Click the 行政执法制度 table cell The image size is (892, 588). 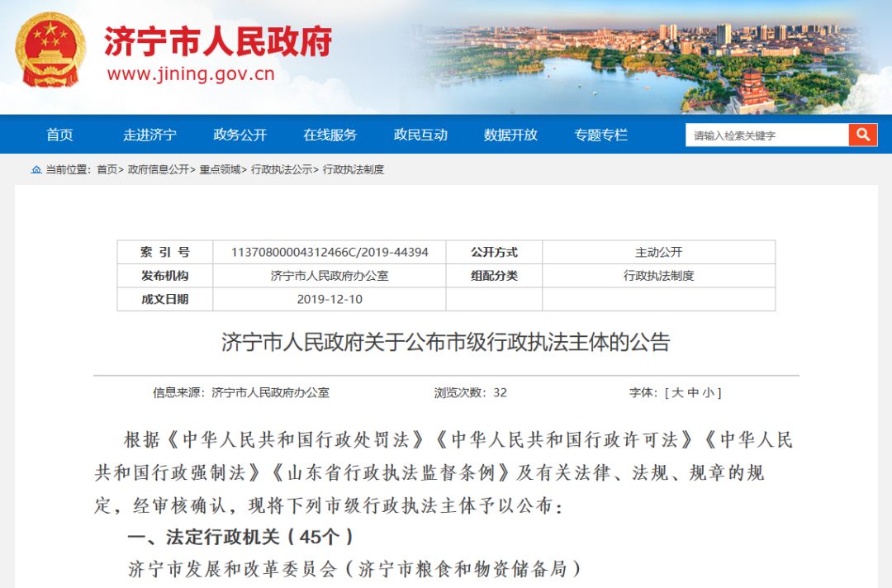pyautogui.click(x=659, y=276)
